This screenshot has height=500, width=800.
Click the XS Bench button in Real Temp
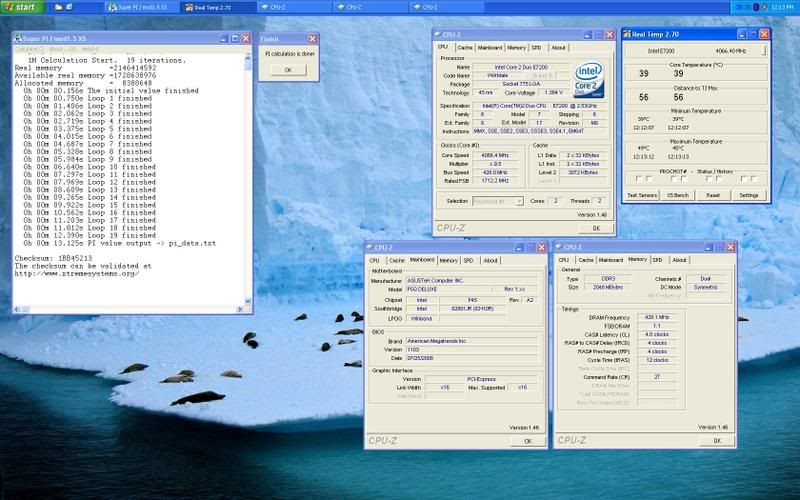tap(678, 195)
